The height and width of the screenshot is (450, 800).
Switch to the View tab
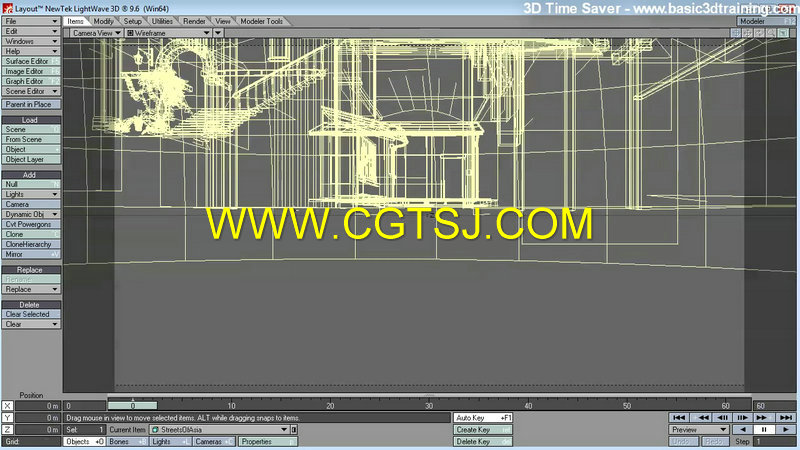coord(222,21)
